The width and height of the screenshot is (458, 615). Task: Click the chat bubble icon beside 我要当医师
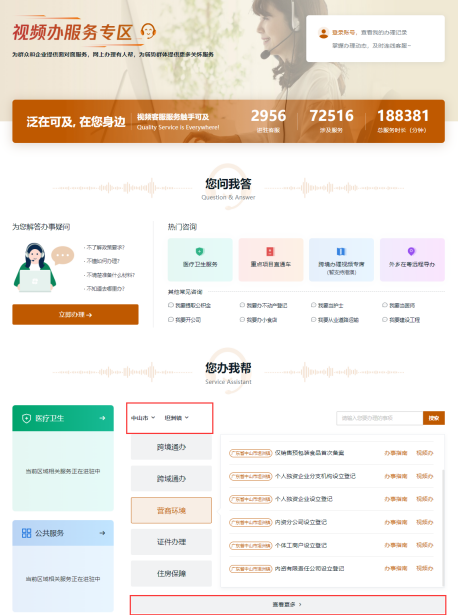(385, 305)
